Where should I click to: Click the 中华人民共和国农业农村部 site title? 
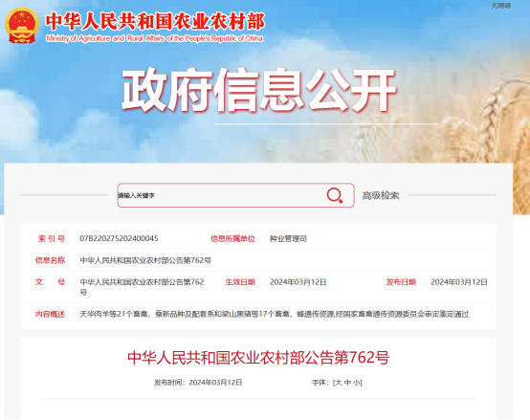155,22
